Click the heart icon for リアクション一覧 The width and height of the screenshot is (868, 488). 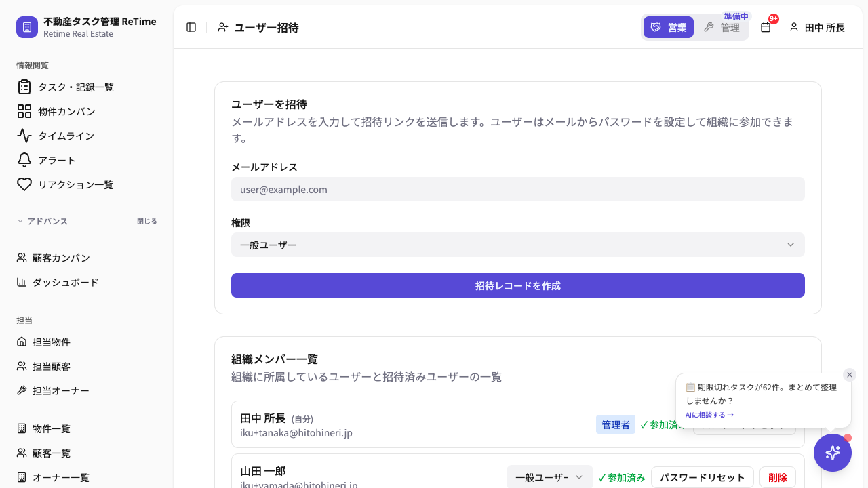tap(24, 184)
